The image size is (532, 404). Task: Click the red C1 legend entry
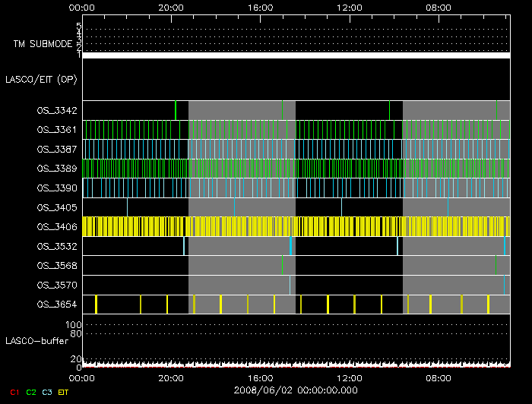(x=13, y=392)
